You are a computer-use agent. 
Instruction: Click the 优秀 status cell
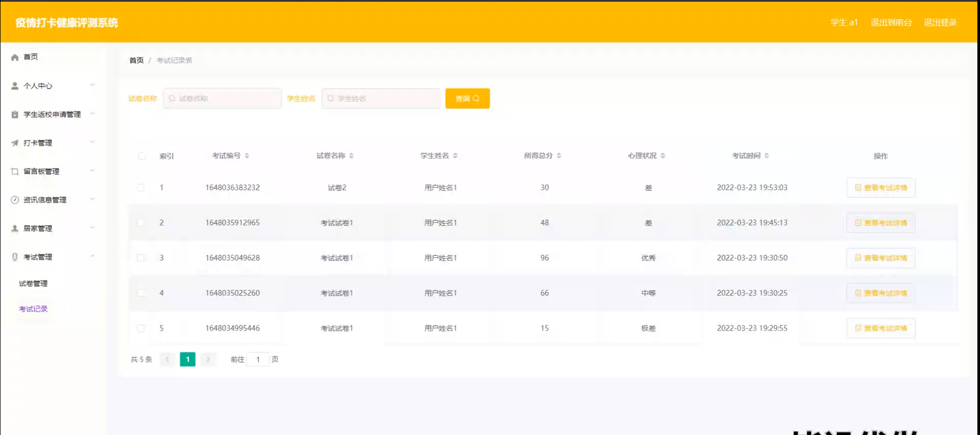648,258
